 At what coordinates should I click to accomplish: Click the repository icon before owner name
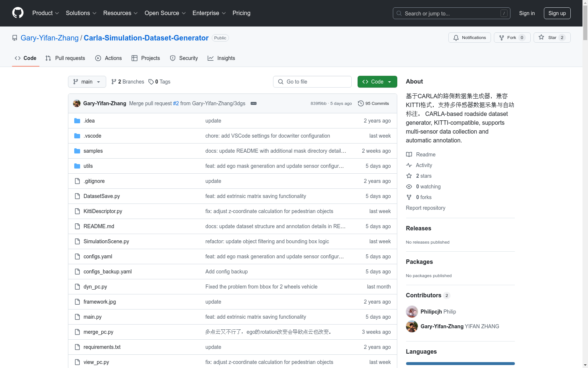click(x=15, y=38)
